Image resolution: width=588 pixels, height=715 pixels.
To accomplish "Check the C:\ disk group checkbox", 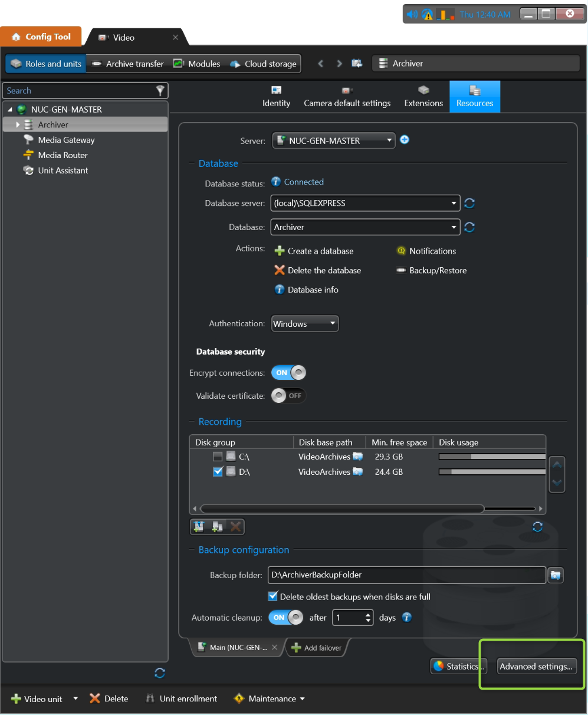I will tap(218, 457).
